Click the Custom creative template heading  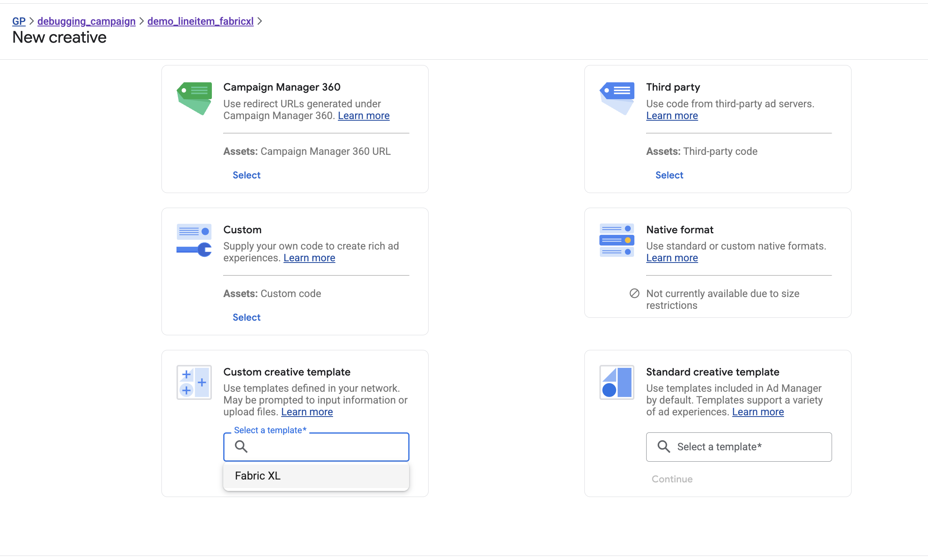pos(287,372)
